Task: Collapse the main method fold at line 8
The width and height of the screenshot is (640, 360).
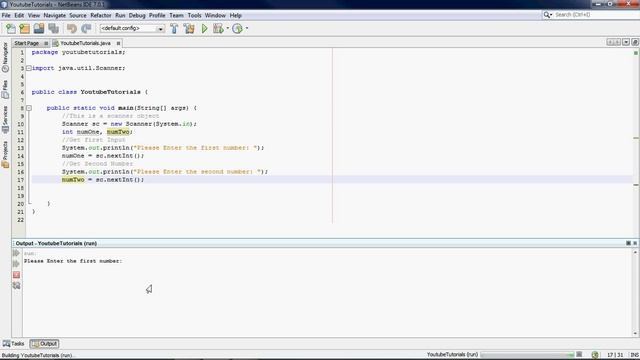Action: (29, 108)
